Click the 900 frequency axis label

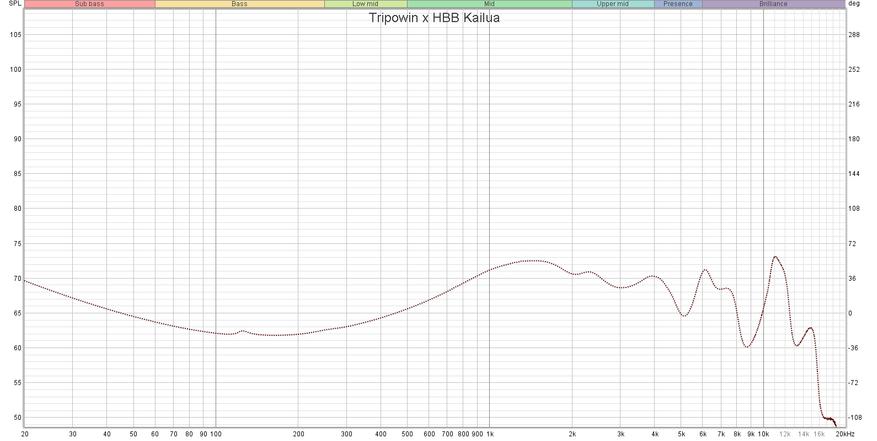pos(477,434)
